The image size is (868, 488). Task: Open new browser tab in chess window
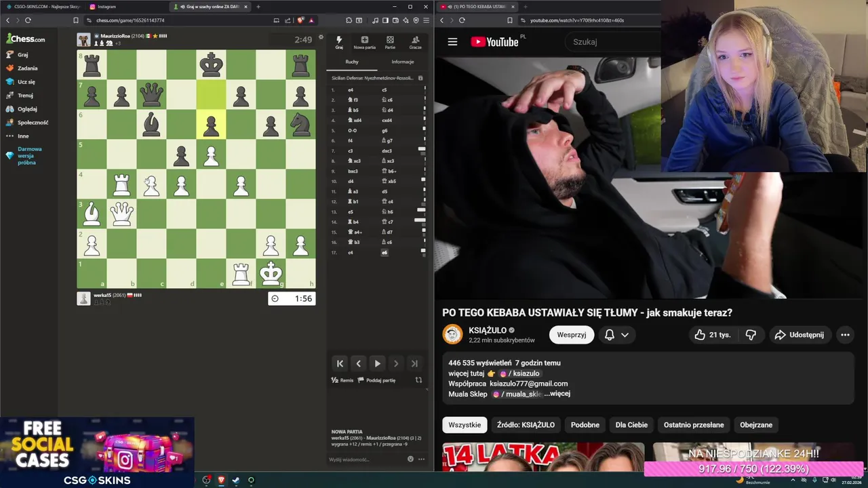point(258,7)
